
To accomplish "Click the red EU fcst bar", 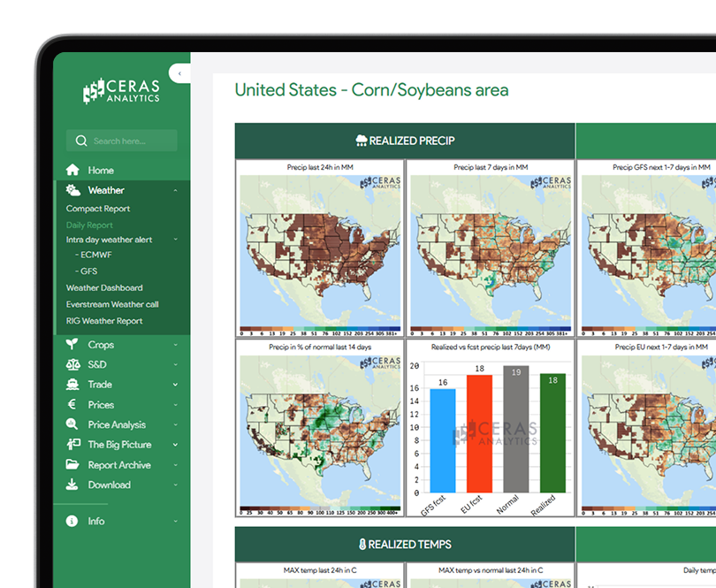I will coord(479,433).
